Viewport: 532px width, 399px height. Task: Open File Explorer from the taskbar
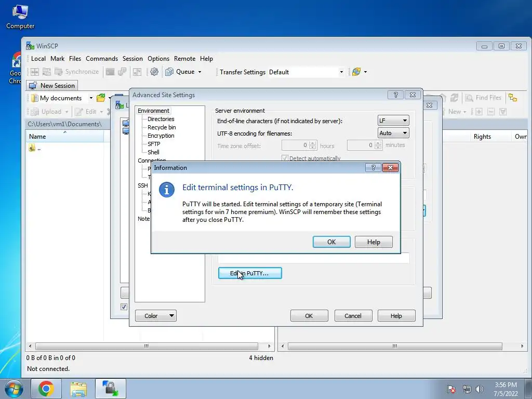pyautogui.click(x=78, y=389)
